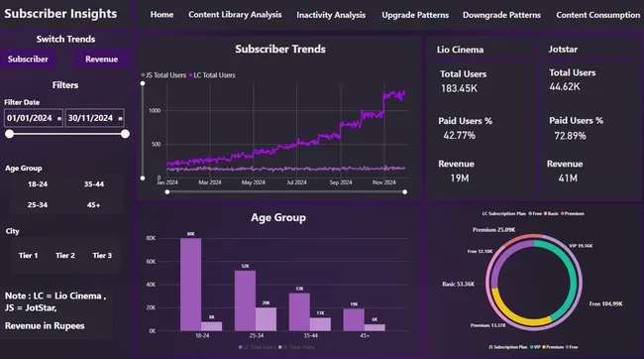
Task: Open Downgrade Patterns page
Action: point(501,15)
